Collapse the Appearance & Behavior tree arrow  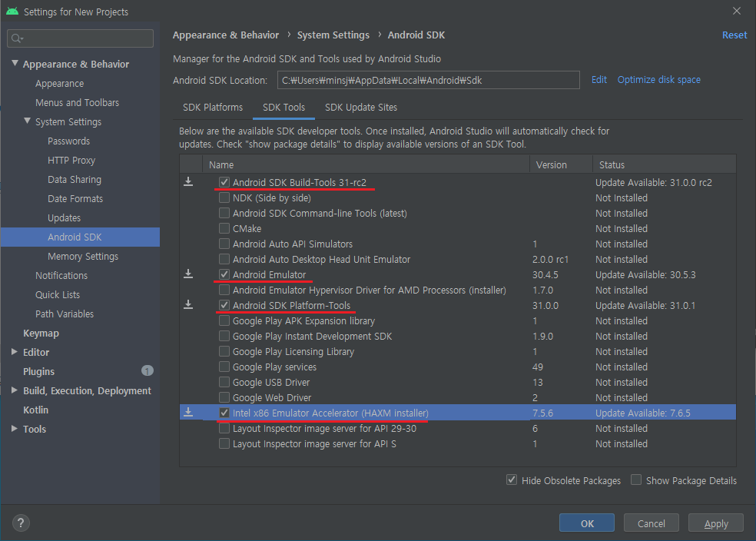point(15,63)
